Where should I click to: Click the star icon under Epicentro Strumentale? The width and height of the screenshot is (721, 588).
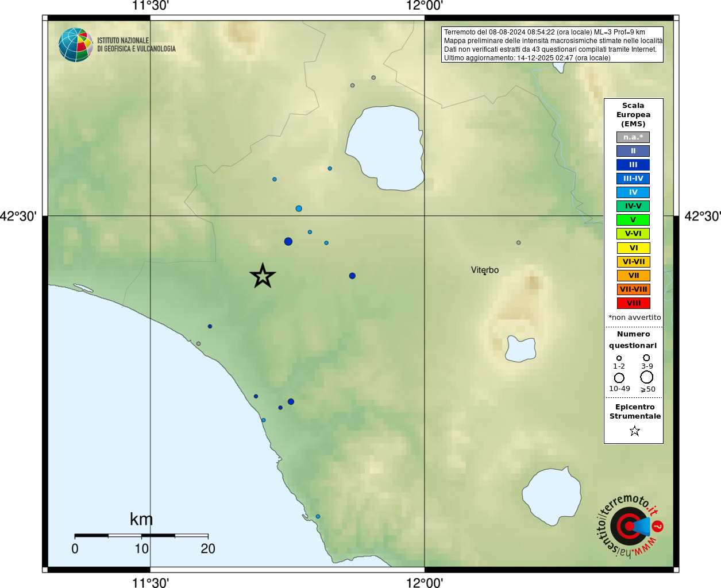coord(634,431)
